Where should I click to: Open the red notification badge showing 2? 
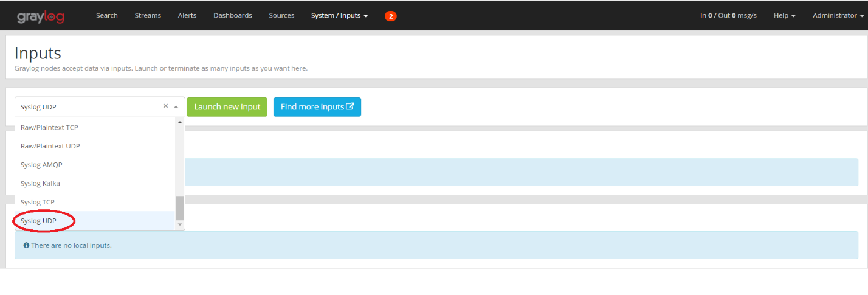[x=391, y=16]
